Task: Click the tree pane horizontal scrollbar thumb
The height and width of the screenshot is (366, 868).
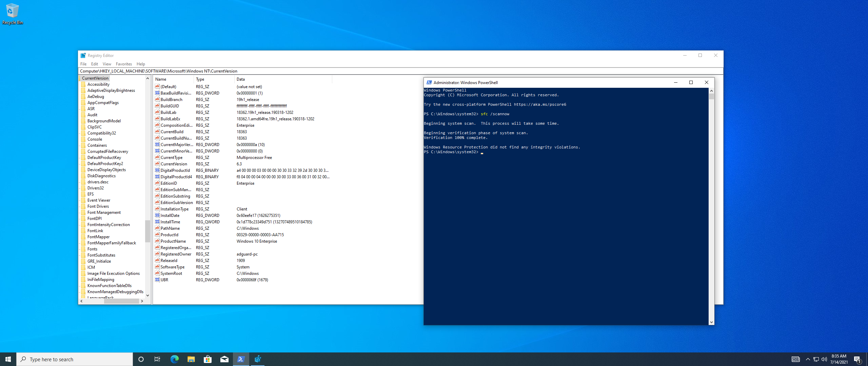Action: click(x=121, y=301)
